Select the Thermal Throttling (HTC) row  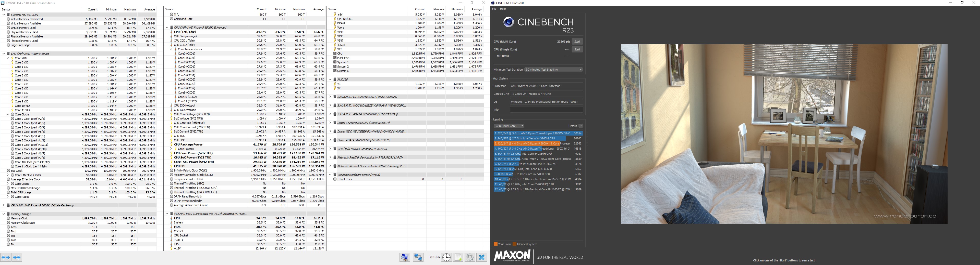tap(247, 184)
